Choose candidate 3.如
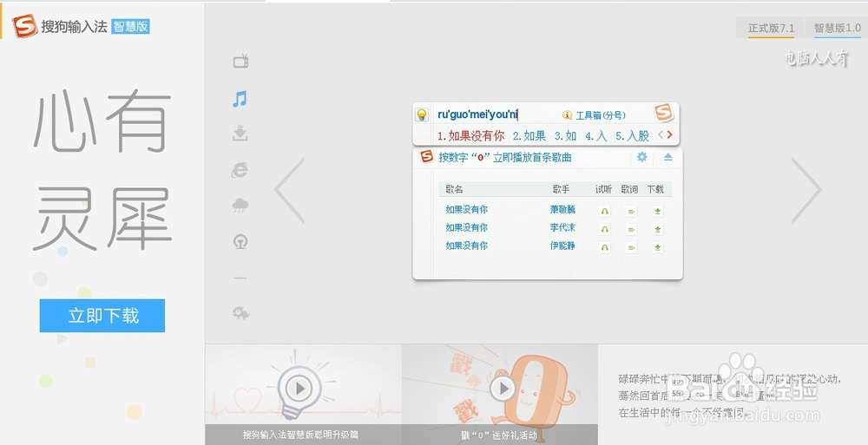 [566, 135]
